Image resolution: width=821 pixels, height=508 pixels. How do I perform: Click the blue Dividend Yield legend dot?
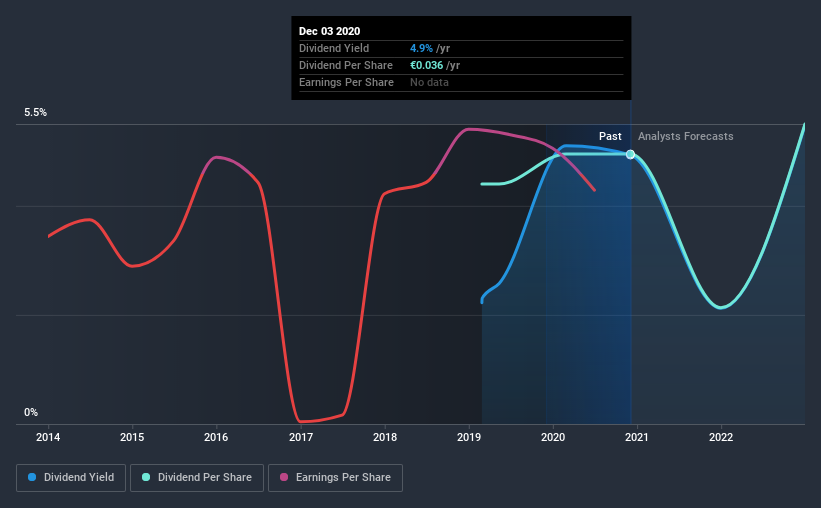tap(32, 477)
